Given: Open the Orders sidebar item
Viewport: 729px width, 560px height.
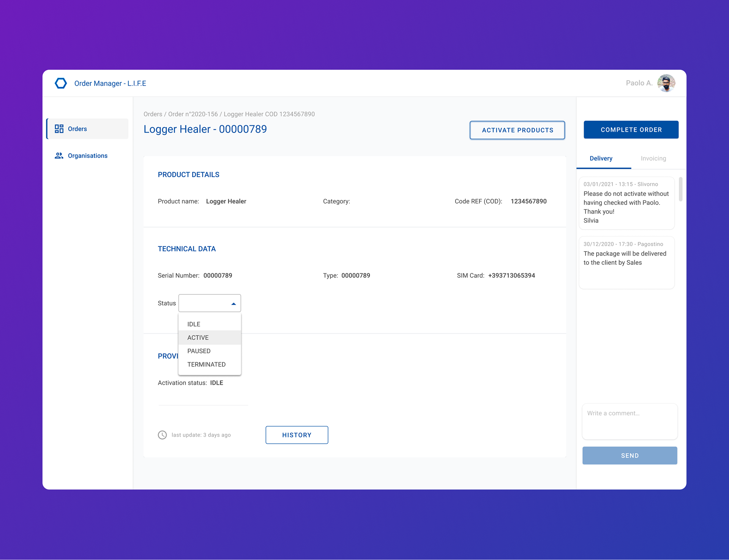Looking at the screenshot, I should (87, 129).
